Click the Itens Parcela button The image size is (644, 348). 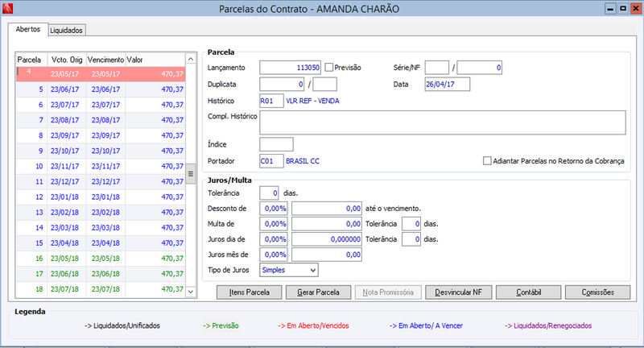pos(250,292)
